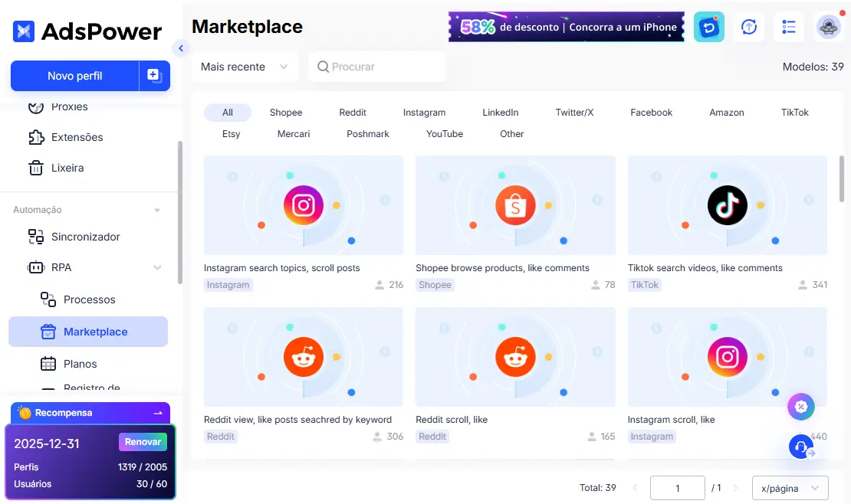851x504 pixels.
Task: Collapse the RPA menu group
Action: (157, 267)
